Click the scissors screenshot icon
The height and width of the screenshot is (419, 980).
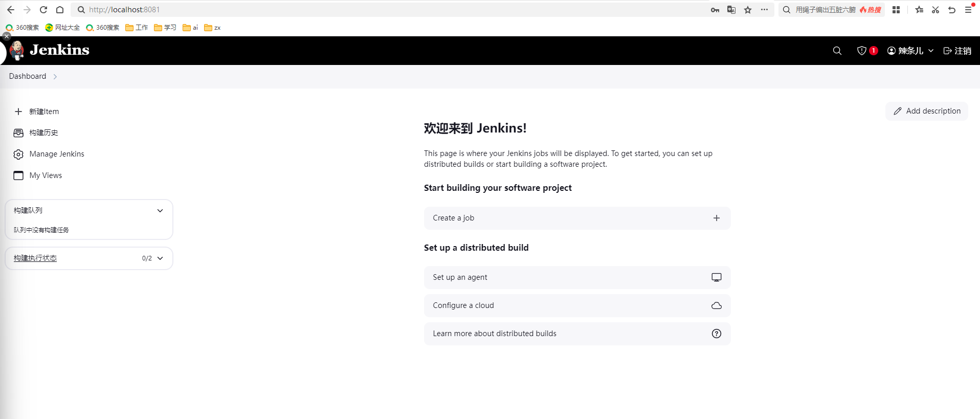pos(936,10)
